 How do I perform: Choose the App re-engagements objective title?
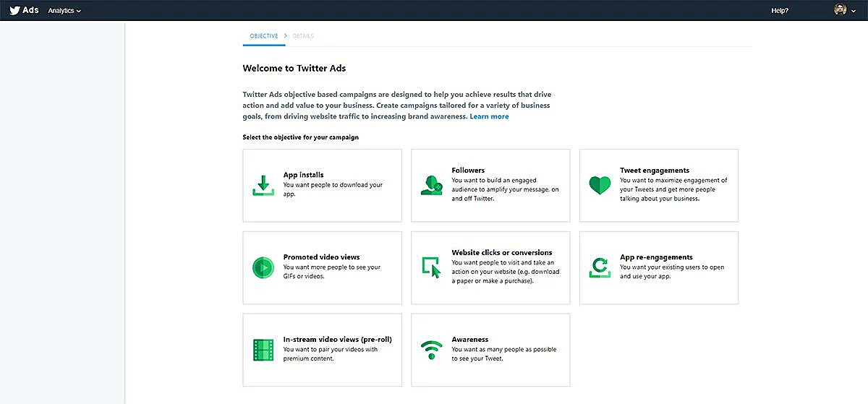point(656,257)
